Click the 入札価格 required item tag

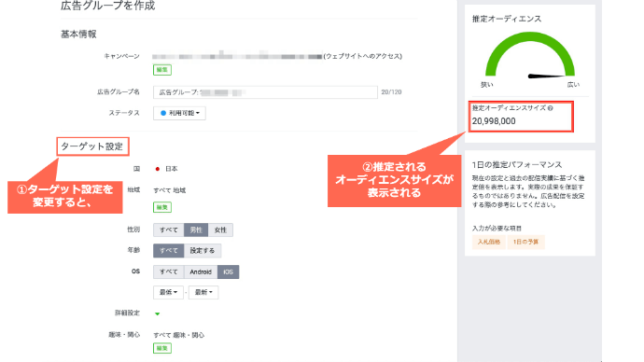pos(489,243)
